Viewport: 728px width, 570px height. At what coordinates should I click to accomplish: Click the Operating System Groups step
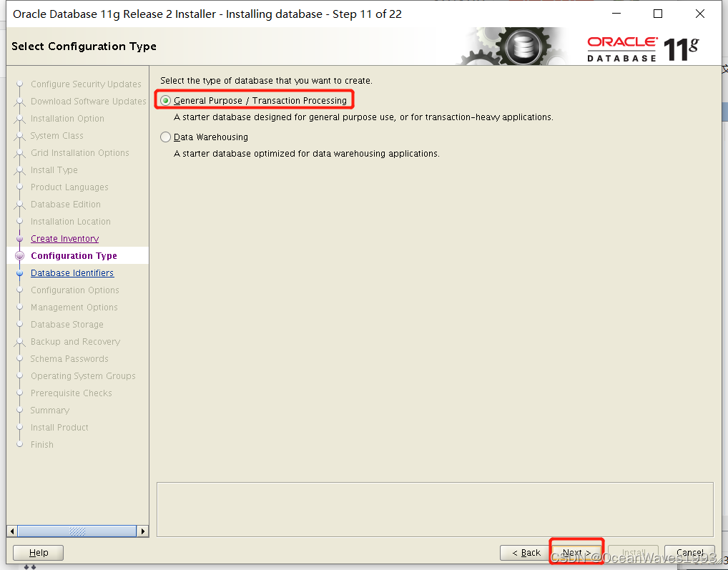click(x=83, y=376)
